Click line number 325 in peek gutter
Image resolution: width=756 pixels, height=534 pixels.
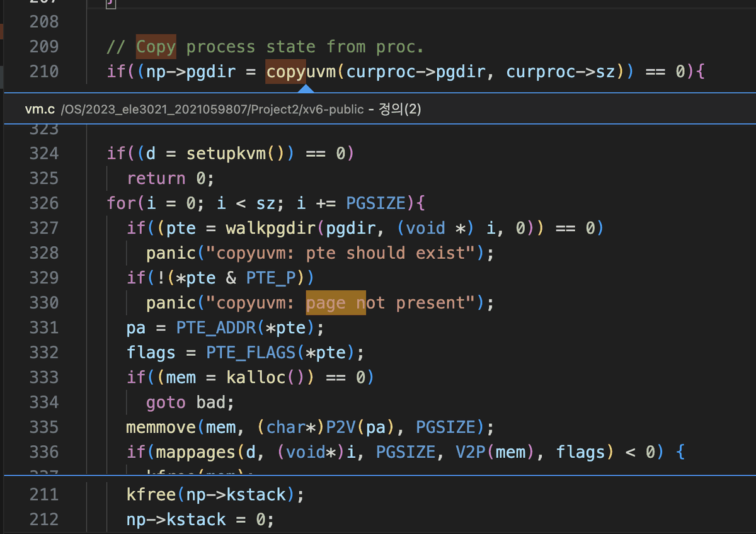tap(44, 178)
